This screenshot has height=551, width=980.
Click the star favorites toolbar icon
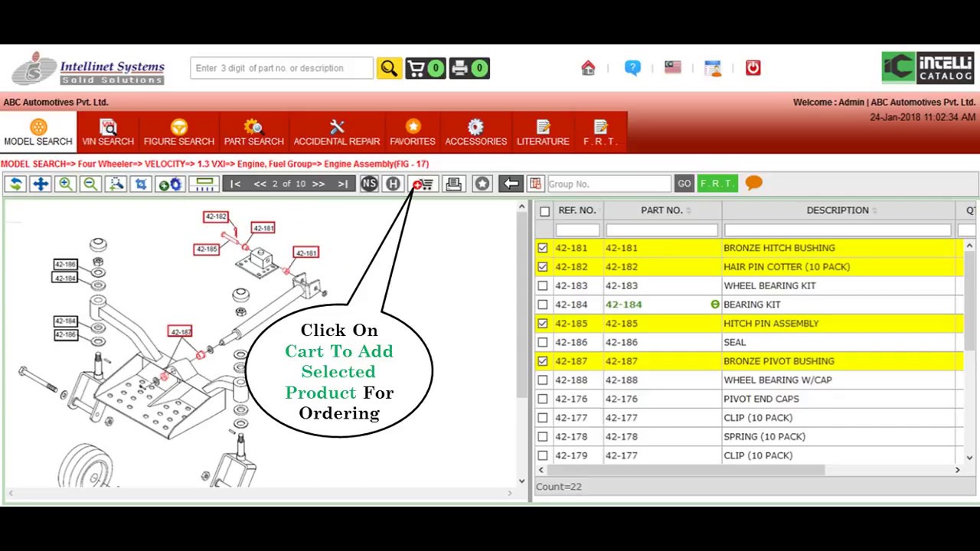pos(482,184)
